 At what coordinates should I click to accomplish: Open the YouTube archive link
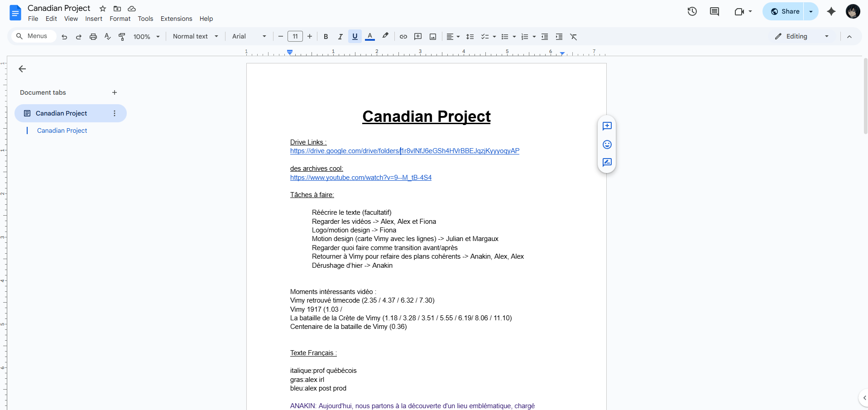coord(360,178)
